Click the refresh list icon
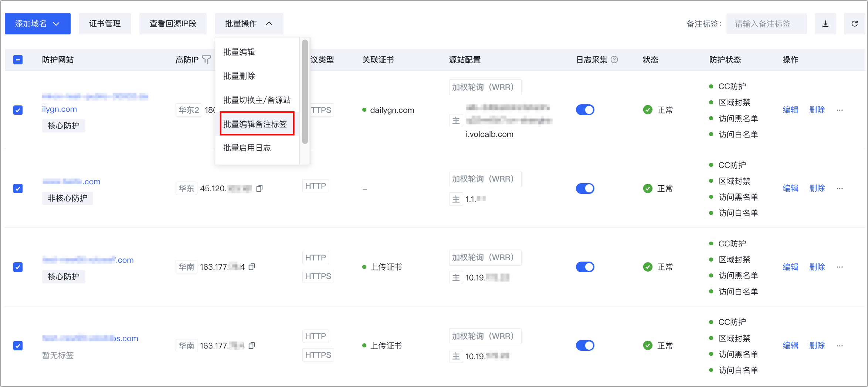 pyautogui.click(x=854, y=24)
